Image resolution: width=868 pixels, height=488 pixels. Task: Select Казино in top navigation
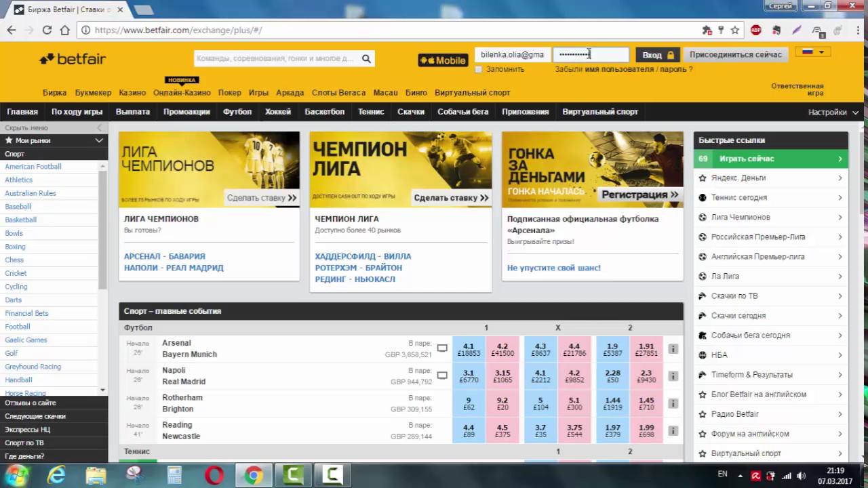132,92
